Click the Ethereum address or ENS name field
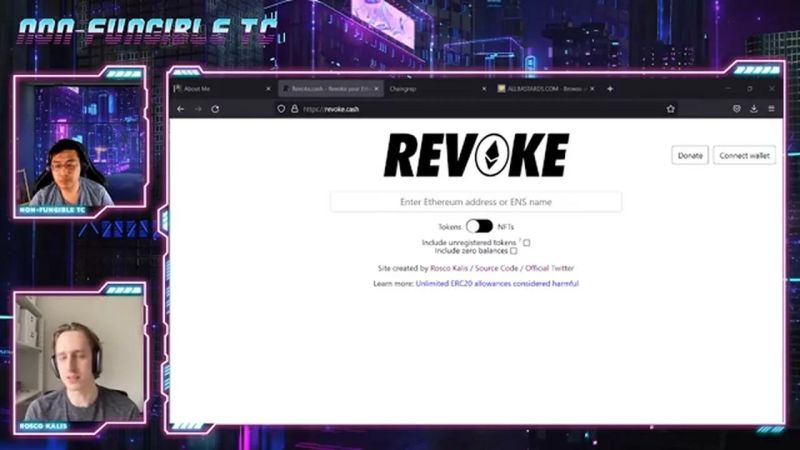Viewport: 800px width, 450px height. click(x=476, y=202)
